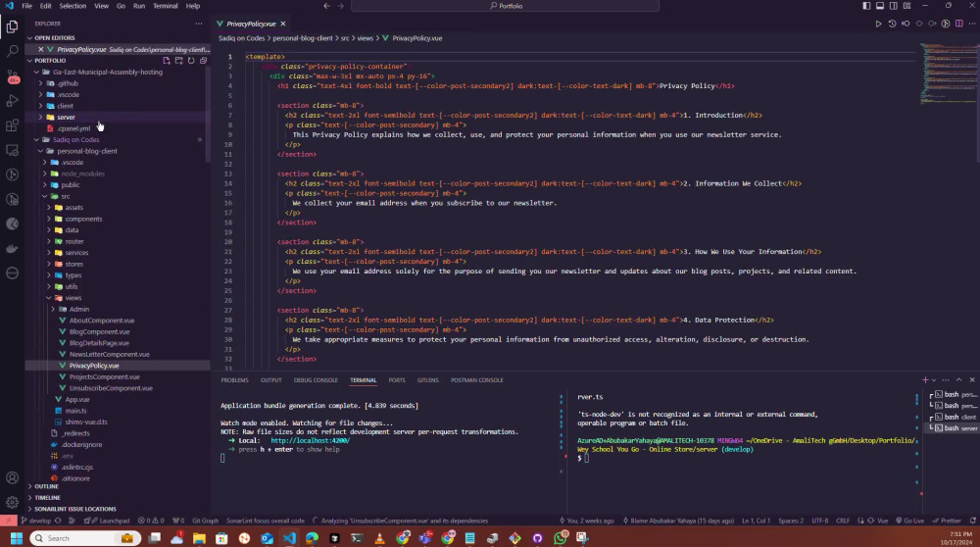Image resolution: width=980 pixels, height=547 pixels.
Task: Click the develop branch in status bar
Action: (36, 521)
